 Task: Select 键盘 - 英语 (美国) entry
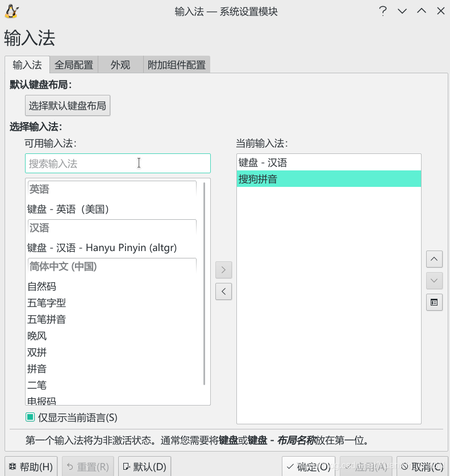pyautogui.click(x=113, y=209)
